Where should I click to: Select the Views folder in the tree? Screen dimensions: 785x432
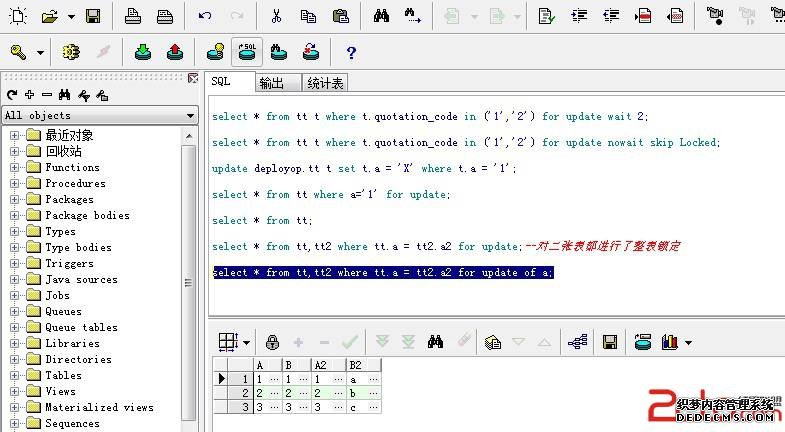point(60,391)
